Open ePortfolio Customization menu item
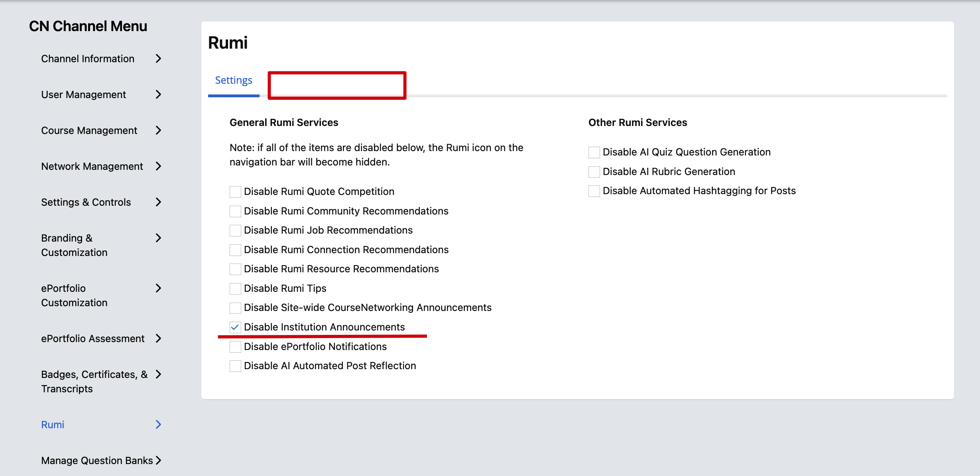The width and height of the screenshot is (980, 476). tap(74, 295)
